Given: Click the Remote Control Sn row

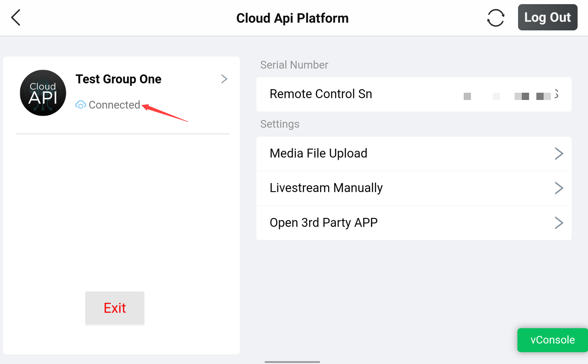Looking at the screenshot, I should 414,94.
